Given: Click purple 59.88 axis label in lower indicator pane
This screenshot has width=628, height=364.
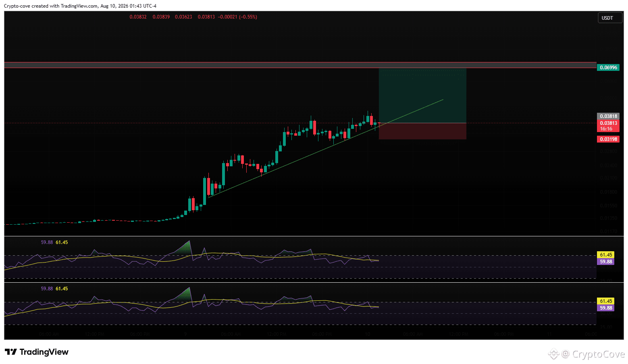Looking at the screenshot, I should coord(605,308).
